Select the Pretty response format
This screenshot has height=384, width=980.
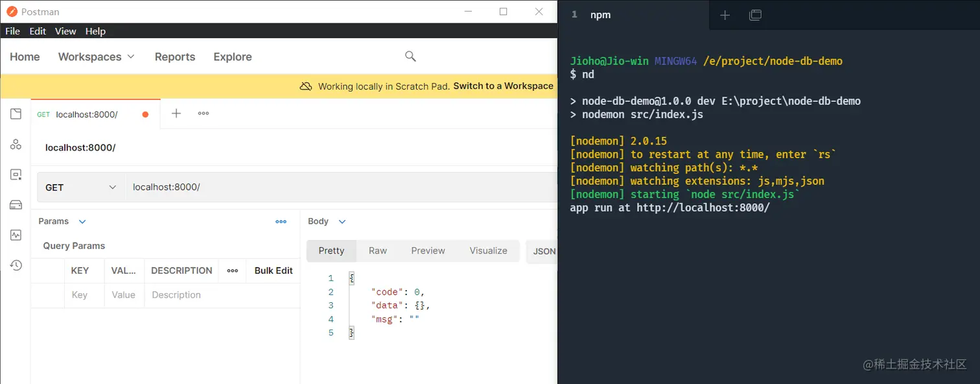331,251
